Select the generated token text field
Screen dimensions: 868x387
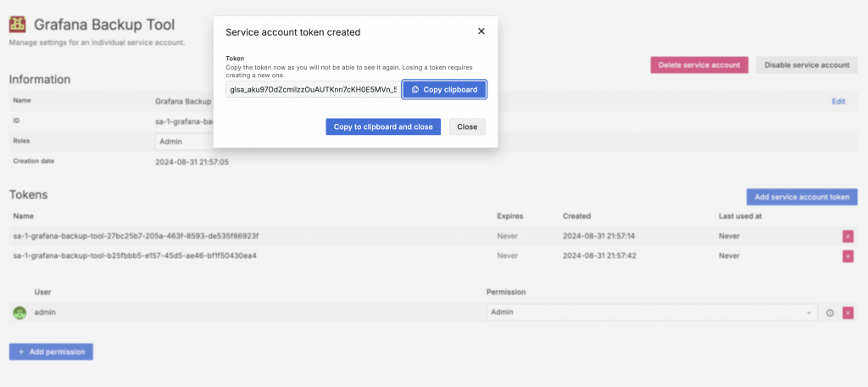(314, 90)
